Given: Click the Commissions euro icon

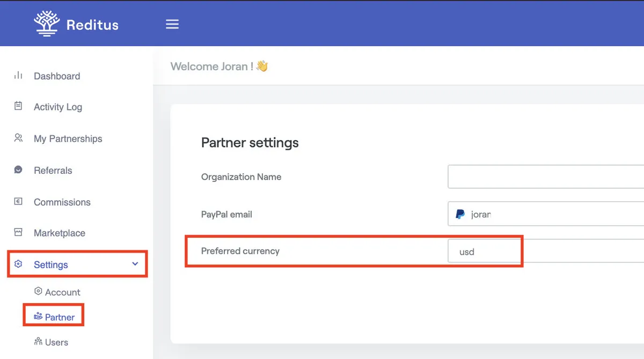Looking at the screenshot, I should pos(18,202).
